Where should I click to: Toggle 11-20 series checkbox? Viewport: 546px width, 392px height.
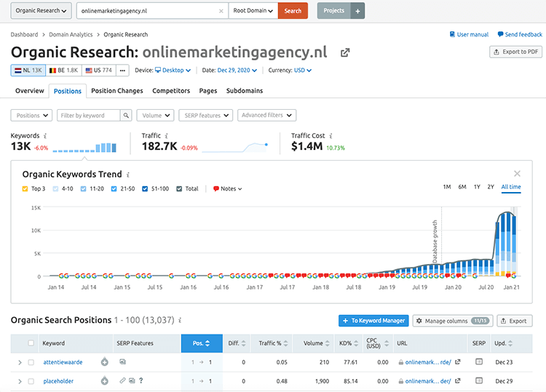click(x=83, y=189)
